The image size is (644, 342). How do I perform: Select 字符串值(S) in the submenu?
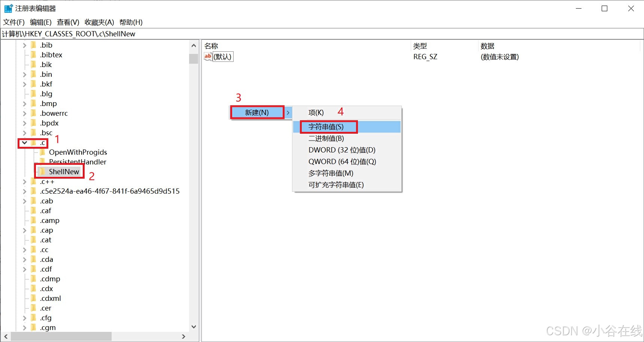347,127
